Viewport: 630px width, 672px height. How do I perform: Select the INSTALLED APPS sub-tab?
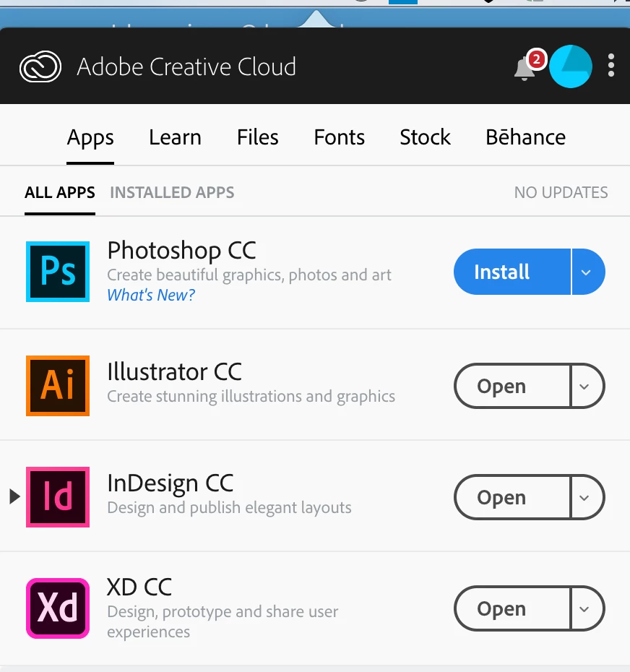172,193
